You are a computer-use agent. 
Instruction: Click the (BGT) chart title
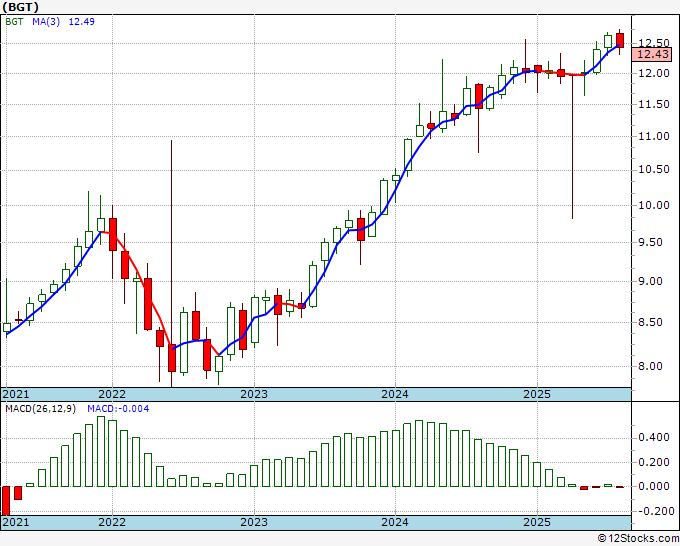coord(20,7)
